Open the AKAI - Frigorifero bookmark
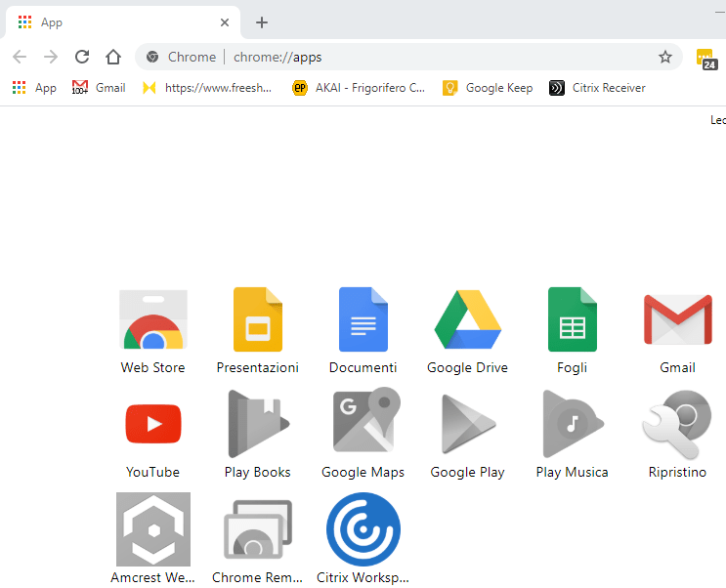The width and height of the screenshot is (726, 588). pyautogui.click(x=359, y=88)
